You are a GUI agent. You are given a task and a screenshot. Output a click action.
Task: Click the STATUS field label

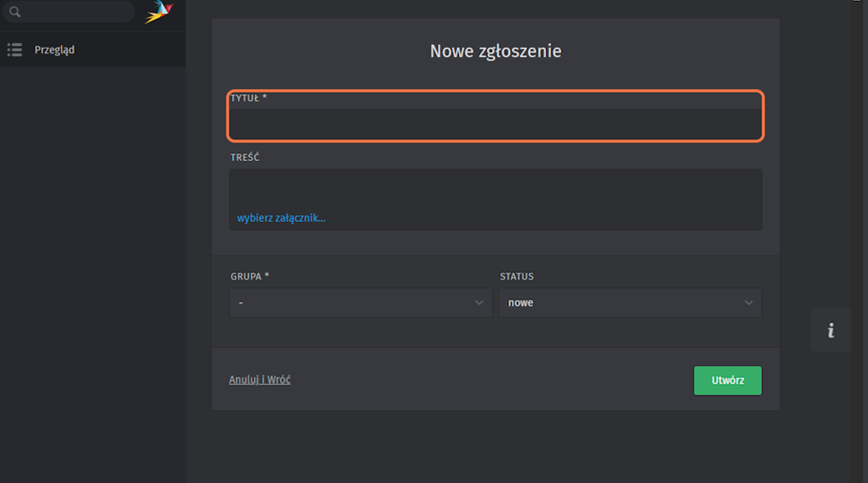pos(517,277)
